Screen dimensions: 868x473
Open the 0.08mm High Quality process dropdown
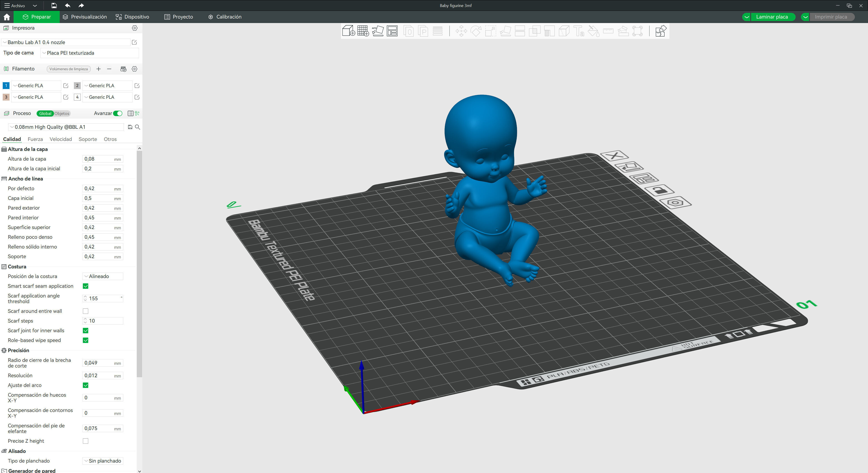point(66,127)
